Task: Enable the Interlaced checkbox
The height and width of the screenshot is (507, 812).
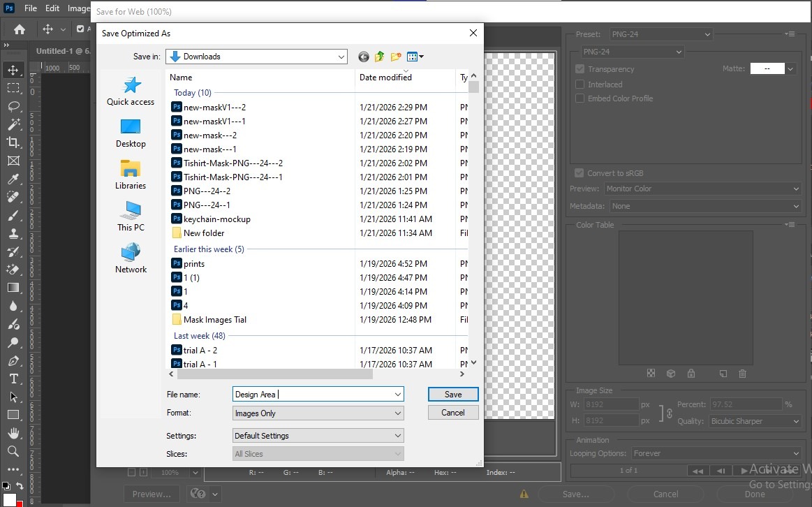Action: [x=580, y=84]
